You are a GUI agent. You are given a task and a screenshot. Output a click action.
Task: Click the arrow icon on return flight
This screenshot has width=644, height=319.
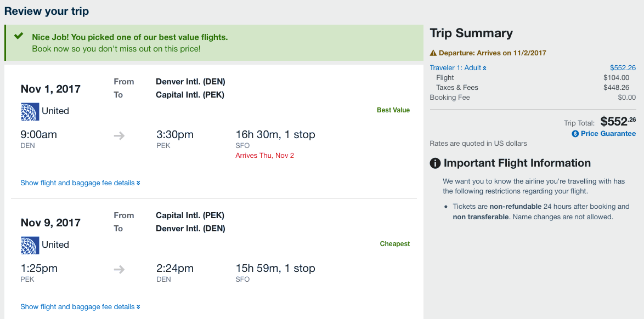click(x=119, y=269)
